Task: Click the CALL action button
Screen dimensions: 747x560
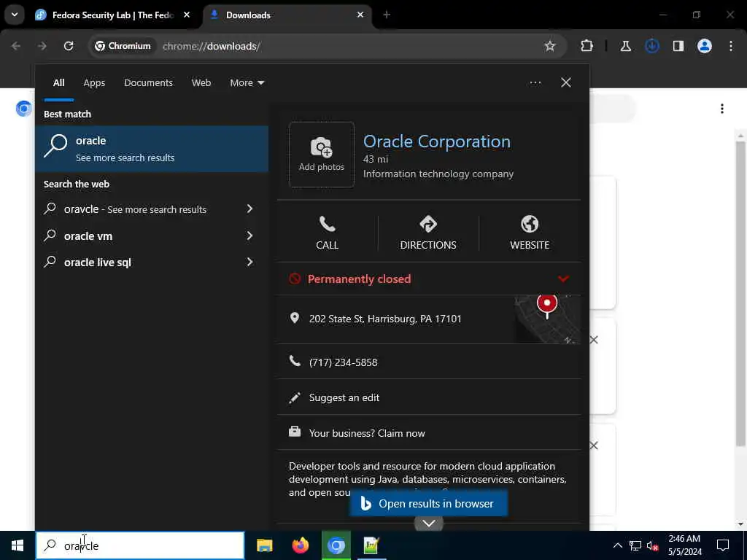Action: 328,233
